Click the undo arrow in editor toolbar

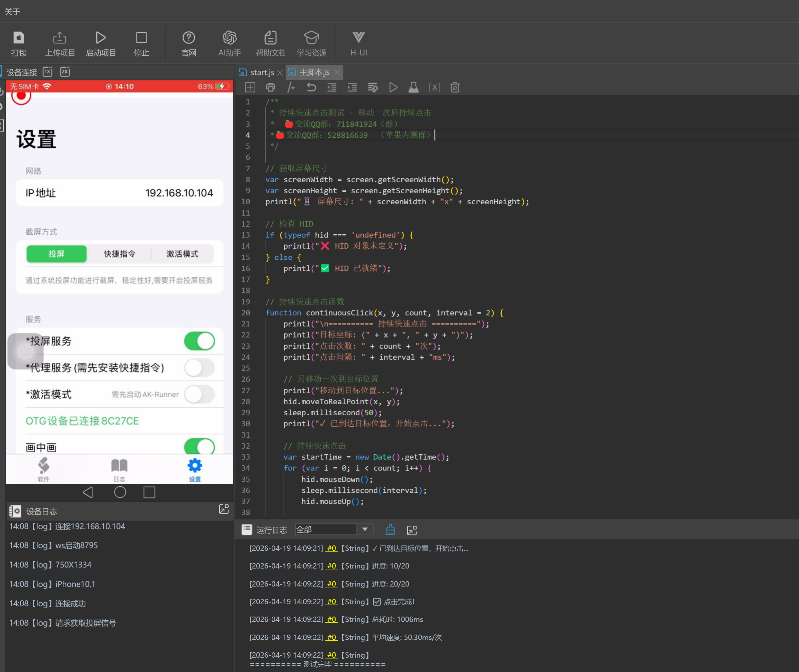coord(311,87)
